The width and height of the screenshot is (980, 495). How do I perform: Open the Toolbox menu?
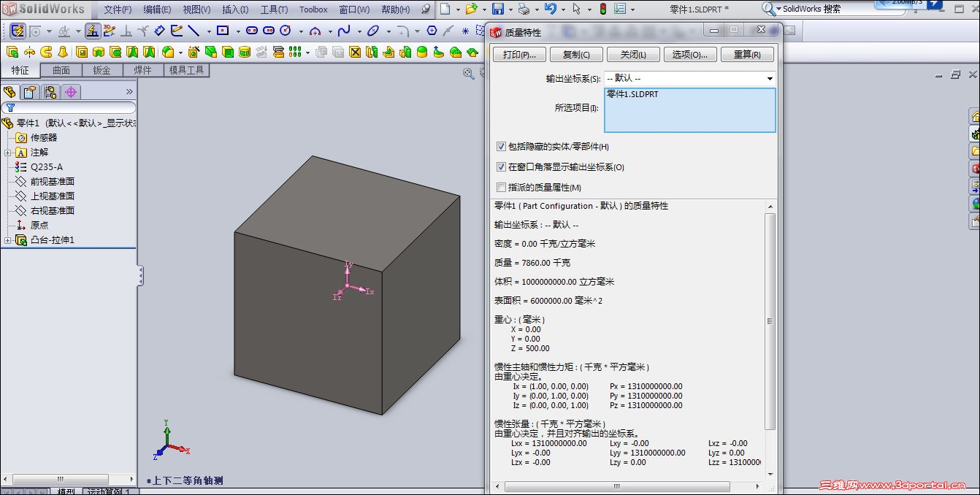[313, 9]
